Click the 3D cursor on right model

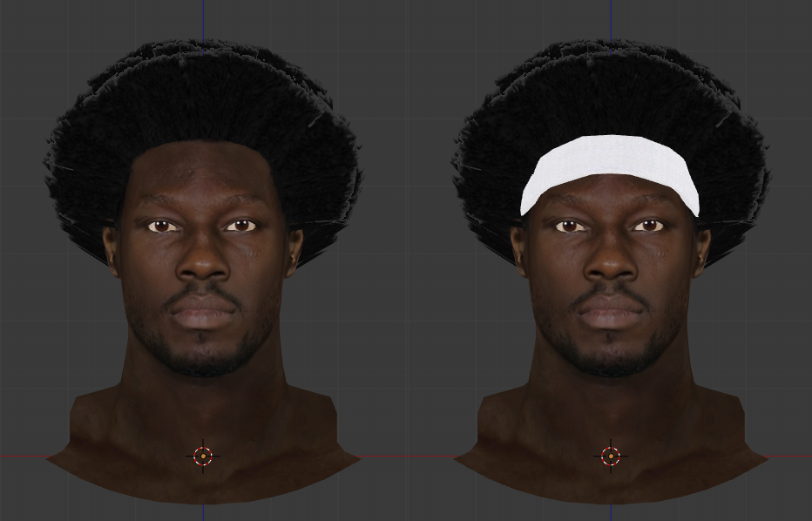(611, 456)
